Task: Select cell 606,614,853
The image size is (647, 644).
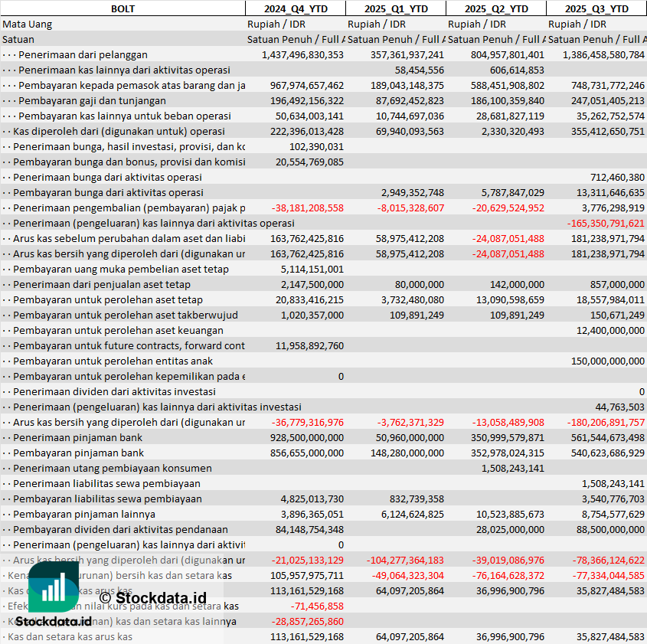Action: 517,70
